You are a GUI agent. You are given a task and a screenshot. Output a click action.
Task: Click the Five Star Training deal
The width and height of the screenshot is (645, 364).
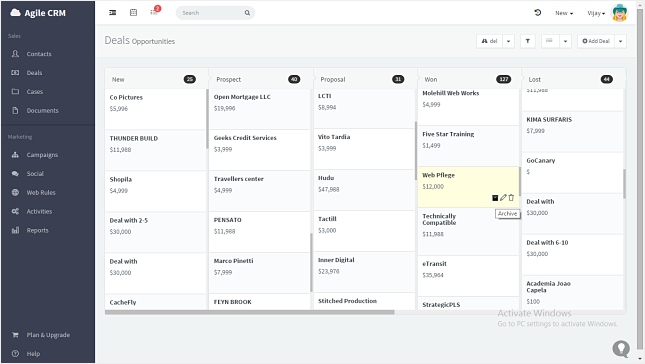pyautogui.click(x=468, y=146)
